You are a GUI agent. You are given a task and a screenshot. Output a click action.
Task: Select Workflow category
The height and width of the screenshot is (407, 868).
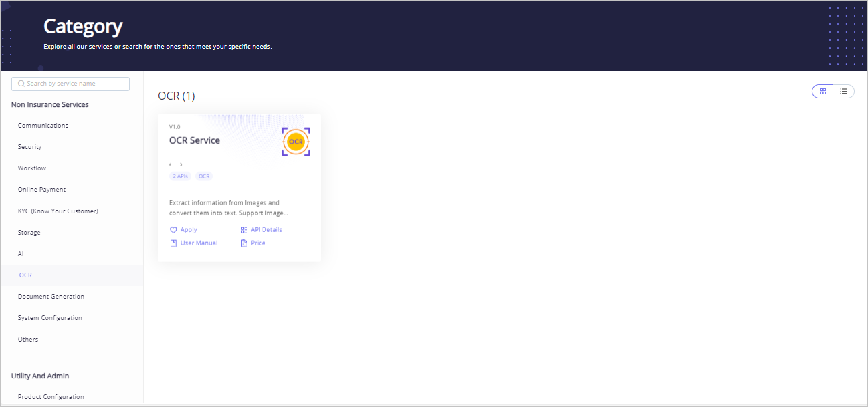click(32, 168)
